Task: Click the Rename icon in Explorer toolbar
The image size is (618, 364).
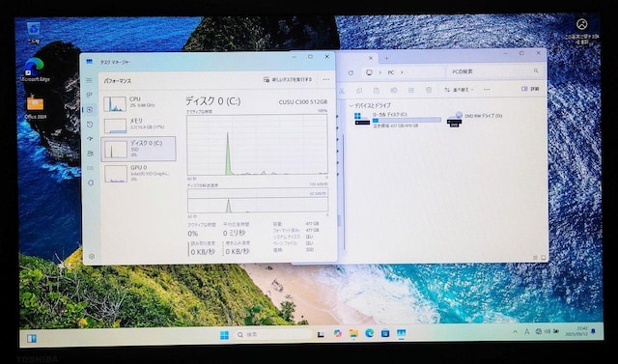Action: pos(394,91)
